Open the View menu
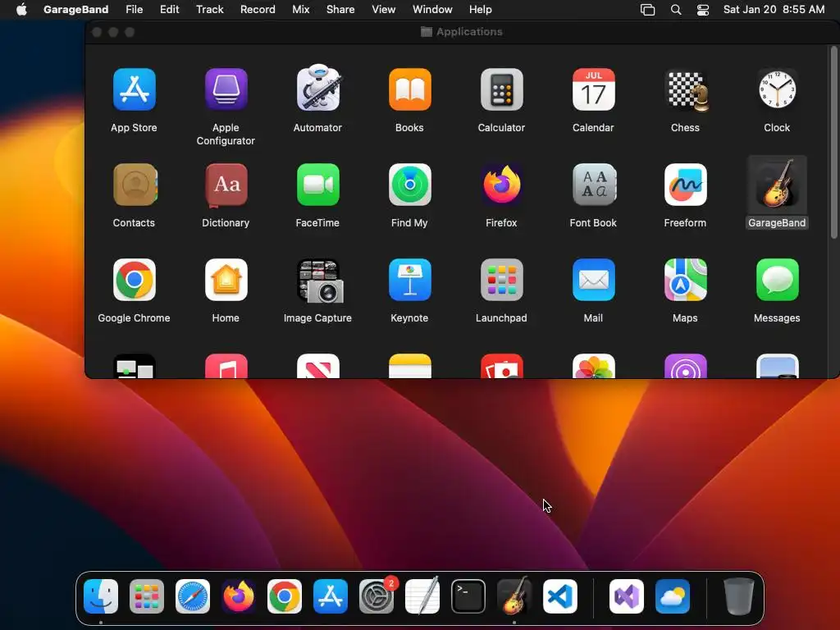Viewport: 840px width, 630px height. click(384, 10)
